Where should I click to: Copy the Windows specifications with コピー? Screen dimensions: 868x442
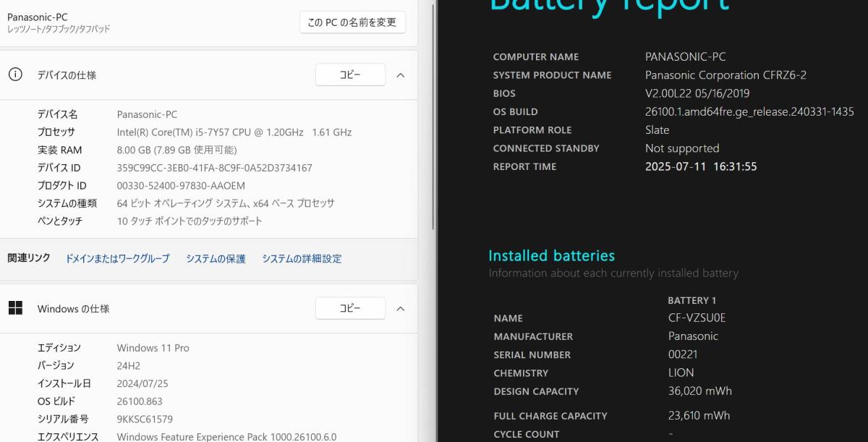(350, 308)
